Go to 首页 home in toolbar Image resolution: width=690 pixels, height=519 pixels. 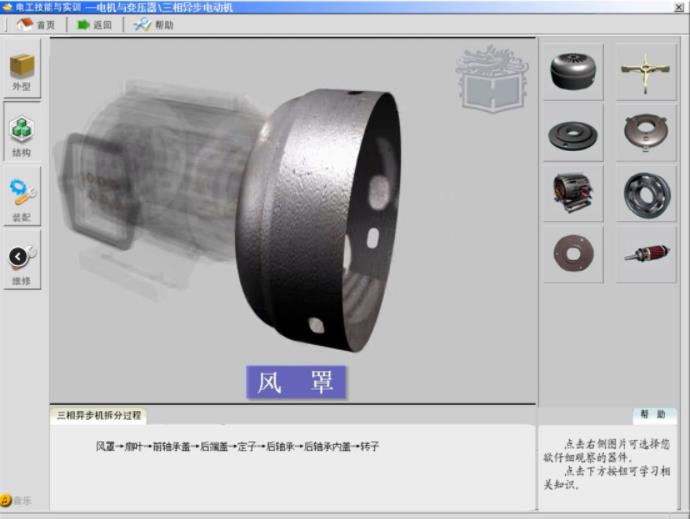(36, 25)
